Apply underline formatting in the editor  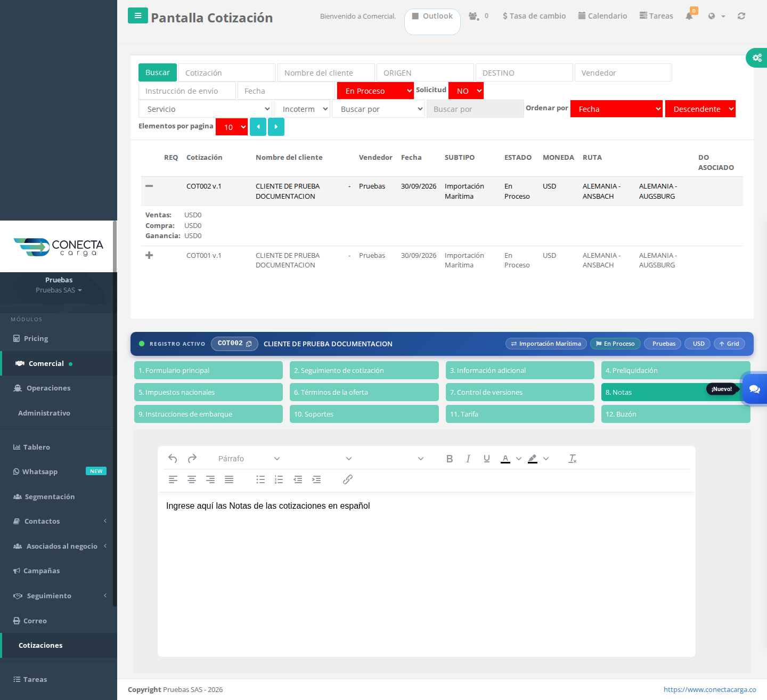point(487,459)
